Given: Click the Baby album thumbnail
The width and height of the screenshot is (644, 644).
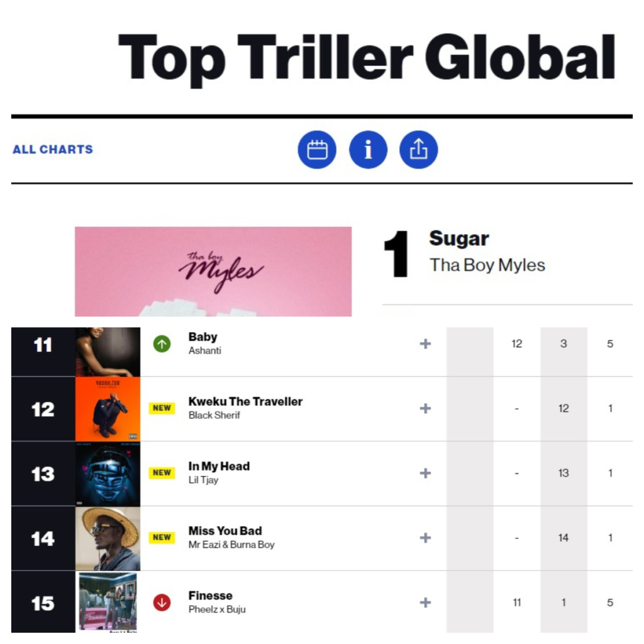Looking at the screenshot, I should click(x=108, y=352).
